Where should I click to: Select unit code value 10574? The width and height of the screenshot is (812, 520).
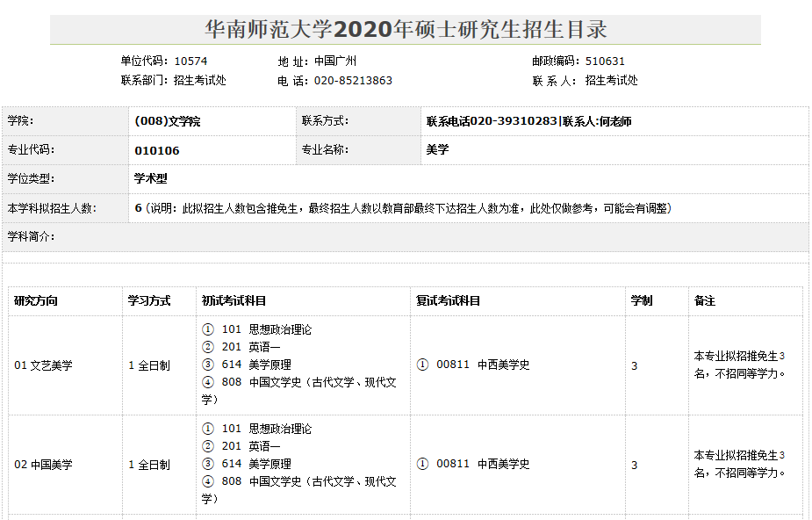190,61
